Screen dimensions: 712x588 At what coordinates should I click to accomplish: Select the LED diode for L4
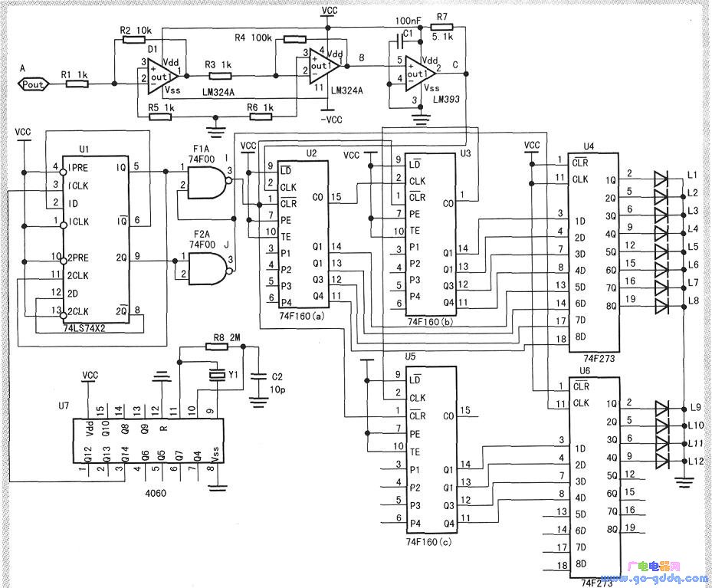click(x=661, y=233)
